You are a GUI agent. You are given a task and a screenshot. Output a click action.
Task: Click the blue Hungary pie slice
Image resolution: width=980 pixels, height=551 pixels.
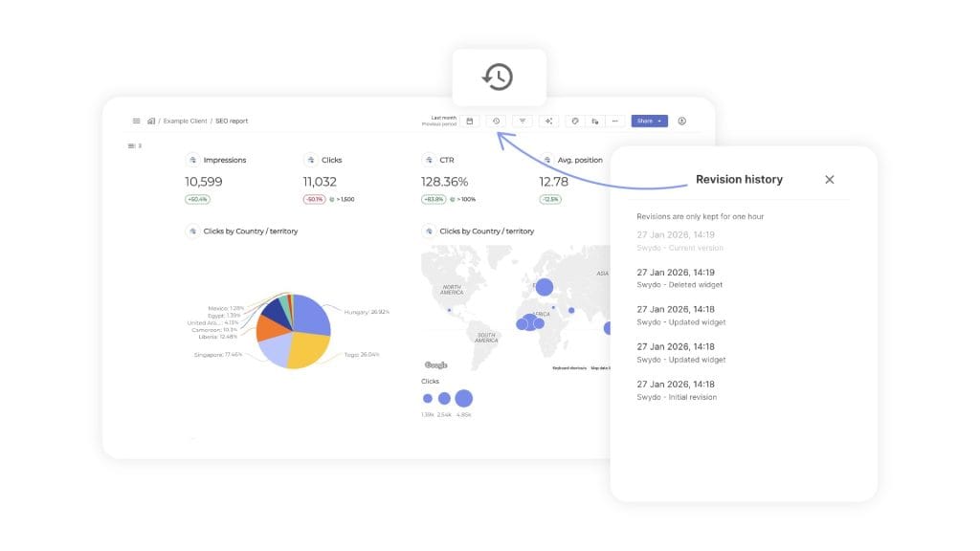click(313, 313)
